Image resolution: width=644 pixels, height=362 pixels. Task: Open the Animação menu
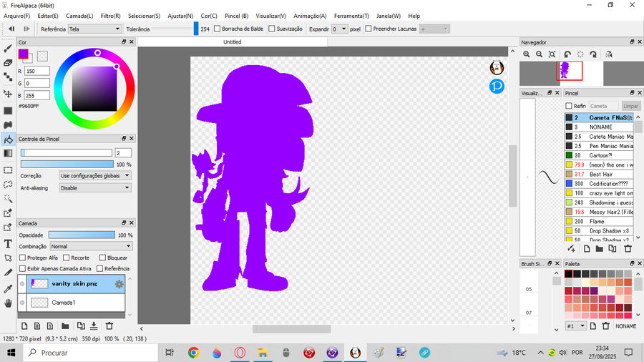point(310,16)
